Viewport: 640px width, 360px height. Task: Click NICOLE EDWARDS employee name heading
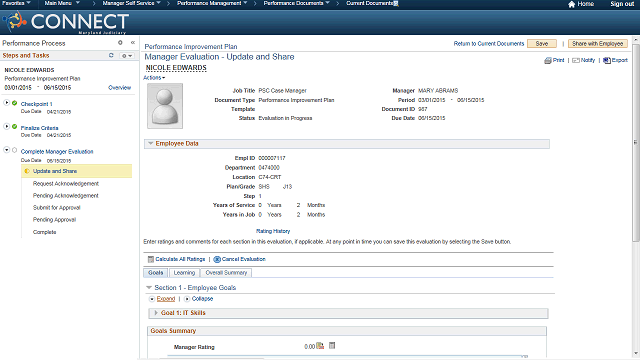[176, 68]
